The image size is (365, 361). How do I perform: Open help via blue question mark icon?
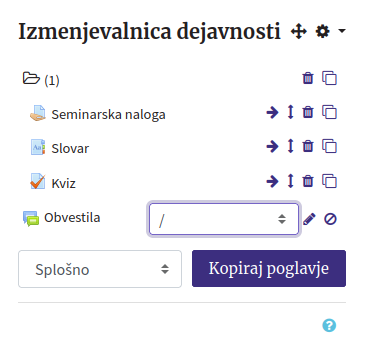click(329, 325)
